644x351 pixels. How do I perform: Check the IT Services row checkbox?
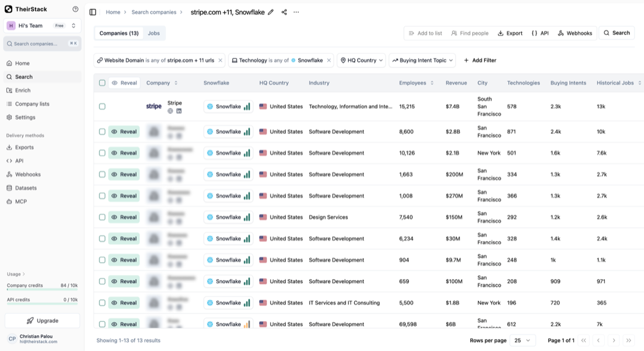(102, 302)
